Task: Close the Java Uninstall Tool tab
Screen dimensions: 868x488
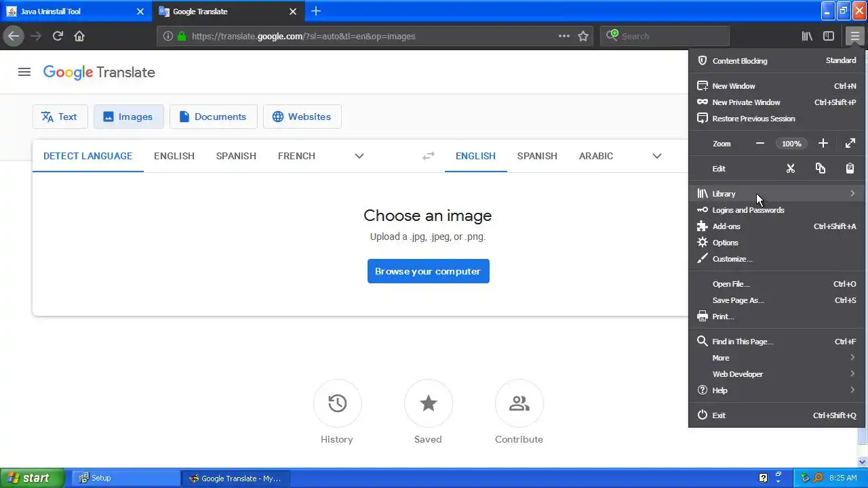Action: click(x=140, y=12)
